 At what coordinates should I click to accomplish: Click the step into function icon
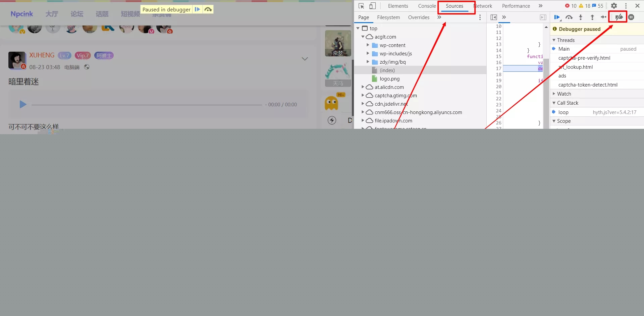point(581,17)
